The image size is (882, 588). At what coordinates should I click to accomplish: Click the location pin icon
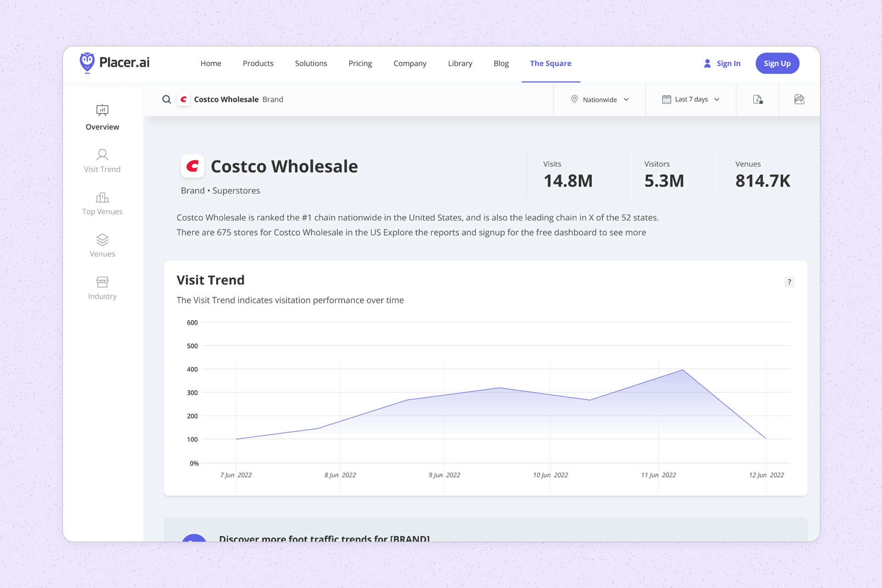574,99
